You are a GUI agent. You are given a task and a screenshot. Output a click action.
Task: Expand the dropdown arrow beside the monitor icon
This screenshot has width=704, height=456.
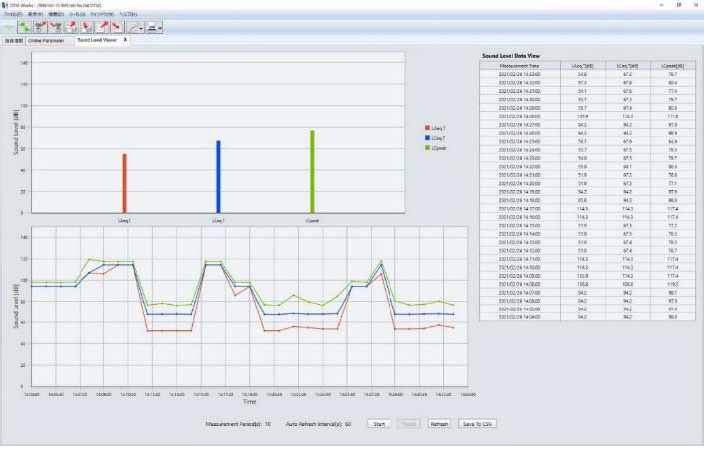coord(161,28)
